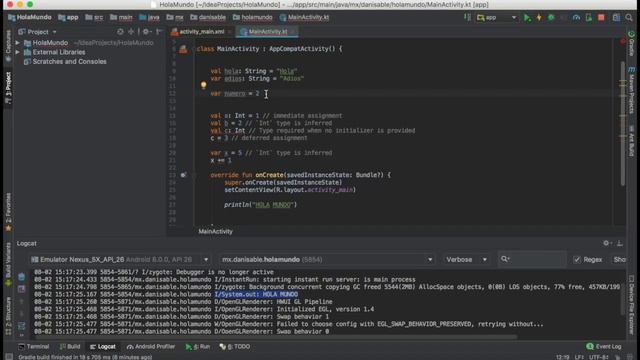Focus the Logcat search input field
This screenshot has width=640, height=360.
pyautogui.click(x=532, y=260)
